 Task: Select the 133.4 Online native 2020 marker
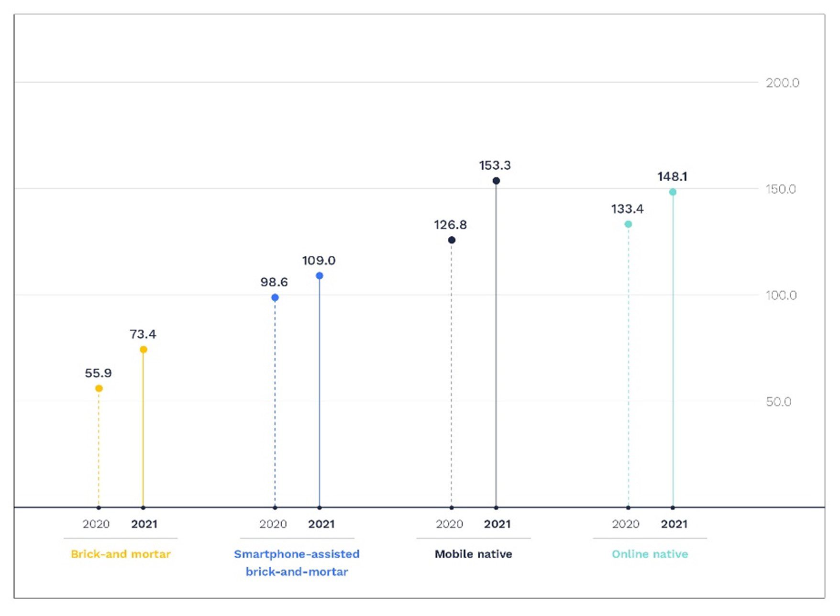point(628,224)
